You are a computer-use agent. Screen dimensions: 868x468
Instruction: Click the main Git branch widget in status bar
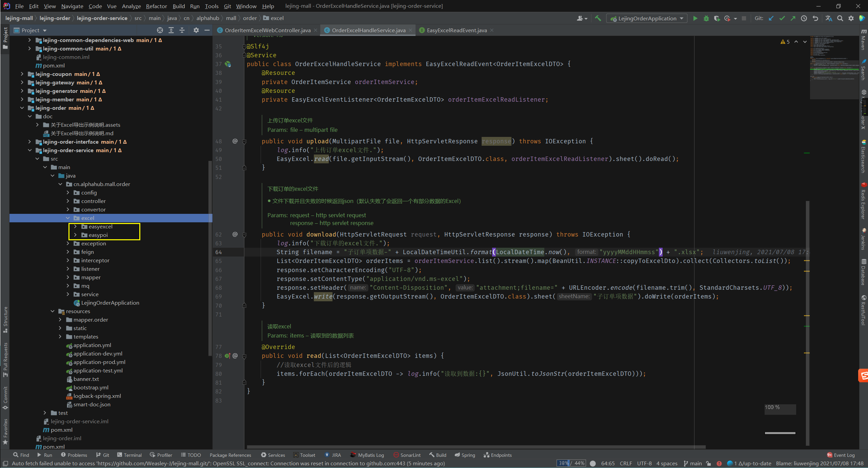coord(693,463)
